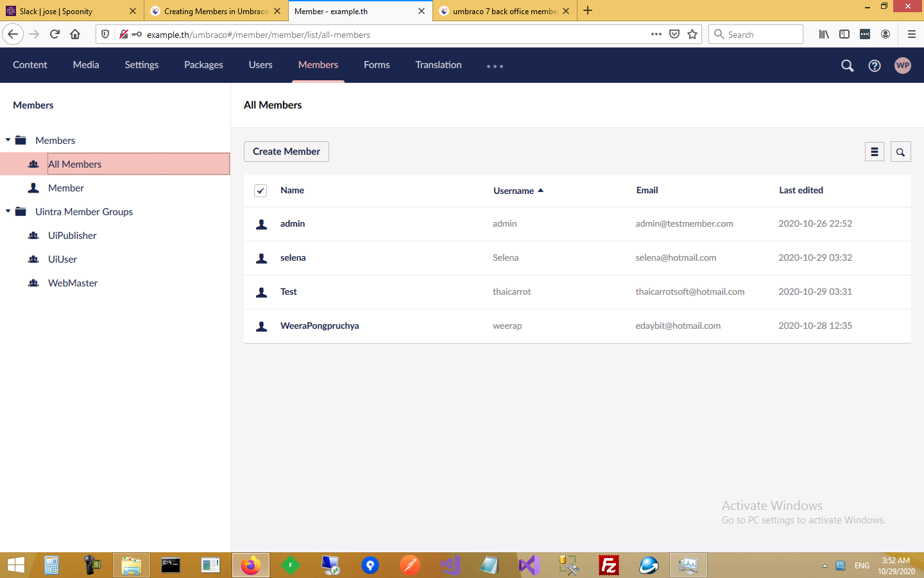Open the Help question mark icon
This screenshot has width=924, height=578.
click(875, 66)
